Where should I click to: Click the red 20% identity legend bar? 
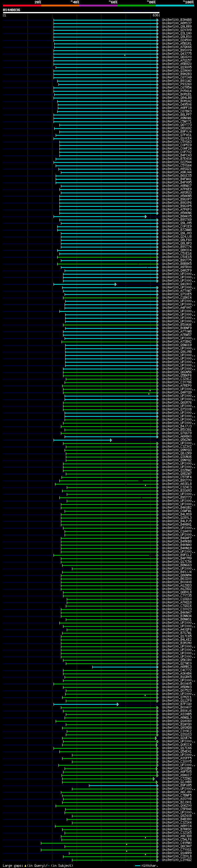(x=22, y=6)
